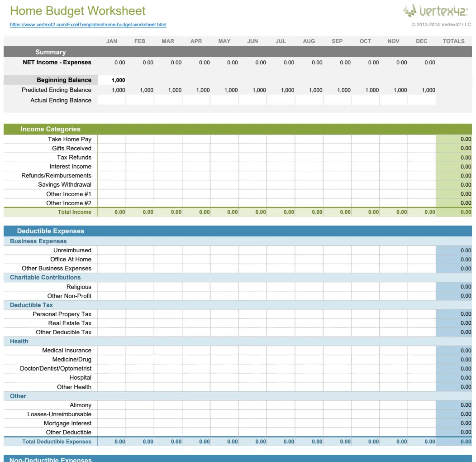Click the Mortgage Interest label

coord(67,423)
